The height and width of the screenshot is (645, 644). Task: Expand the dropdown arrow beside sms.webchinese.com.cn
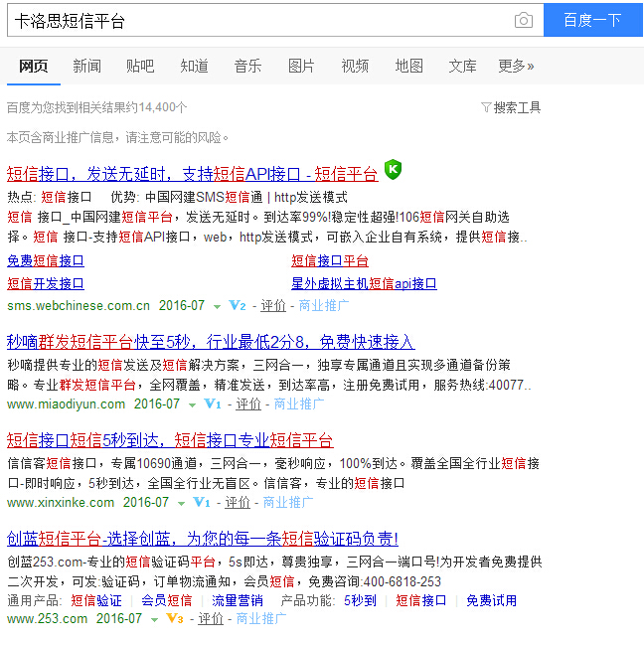[x=217, y=306]
